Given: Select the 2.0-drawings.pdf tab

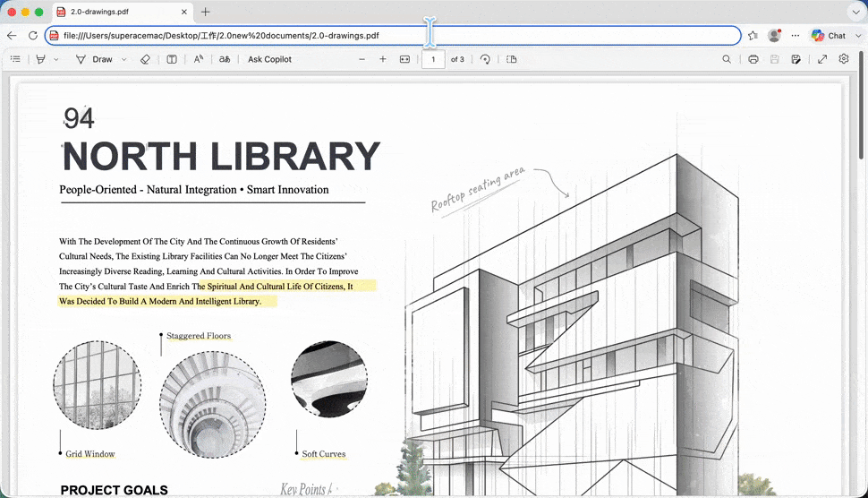Looking at the screenshot, I should point(123,12).
